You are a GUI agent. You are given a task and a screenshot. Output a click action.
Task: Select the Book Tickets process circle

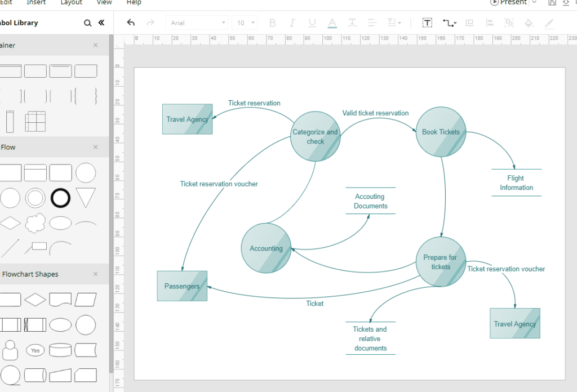point(441,132)
